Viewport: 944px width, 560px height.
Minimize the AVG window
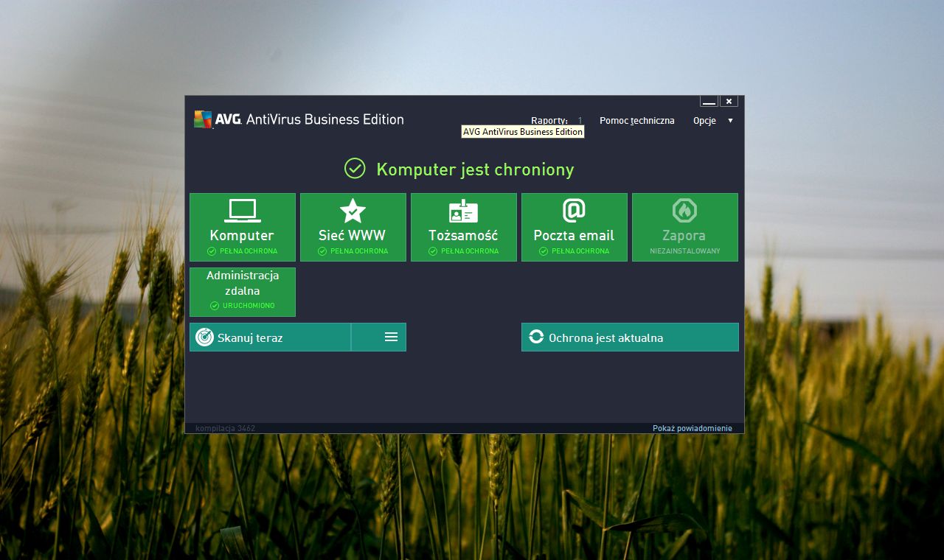click(709, 102)
